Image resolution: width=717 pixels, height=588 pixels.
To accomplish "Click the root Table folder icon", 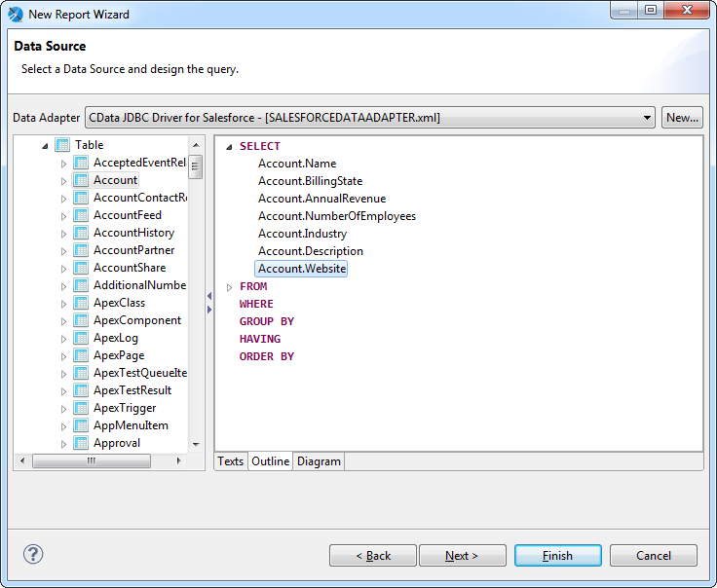I will 62,145.
